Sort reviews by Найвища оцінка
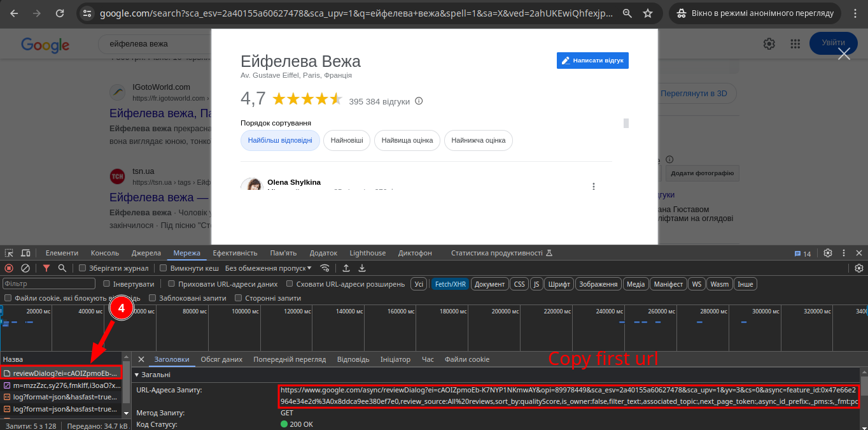 pyautogui.click(x=407, y=140)
